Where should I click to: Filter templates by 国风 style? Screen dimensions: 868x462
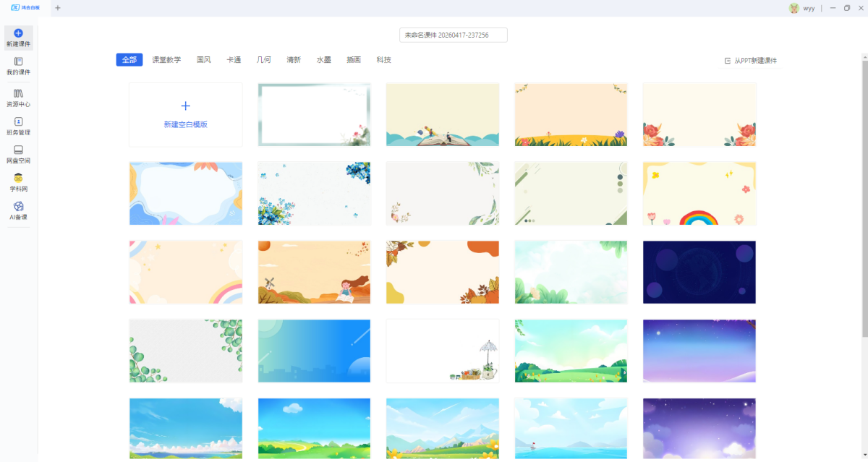203,60
